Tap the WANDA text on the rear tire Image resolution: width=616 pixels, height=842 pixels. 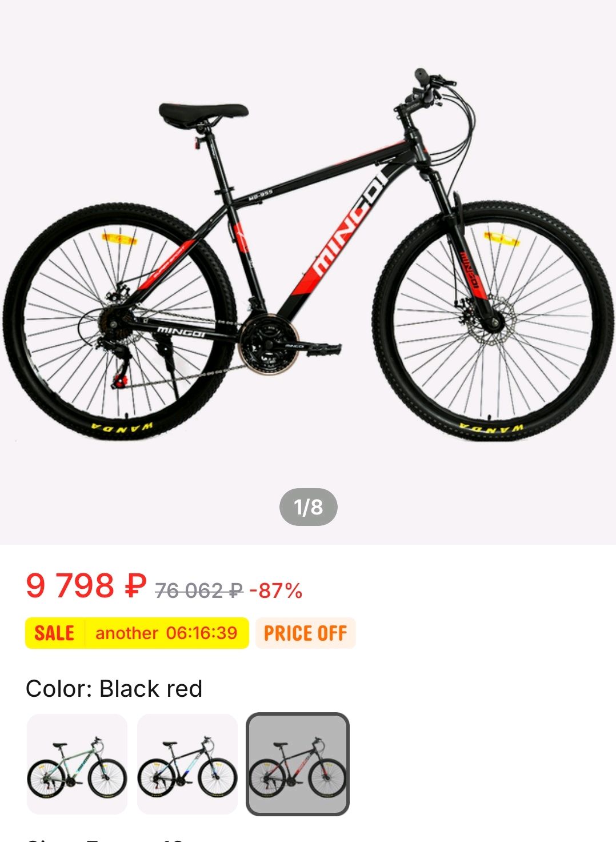[122, 428]
